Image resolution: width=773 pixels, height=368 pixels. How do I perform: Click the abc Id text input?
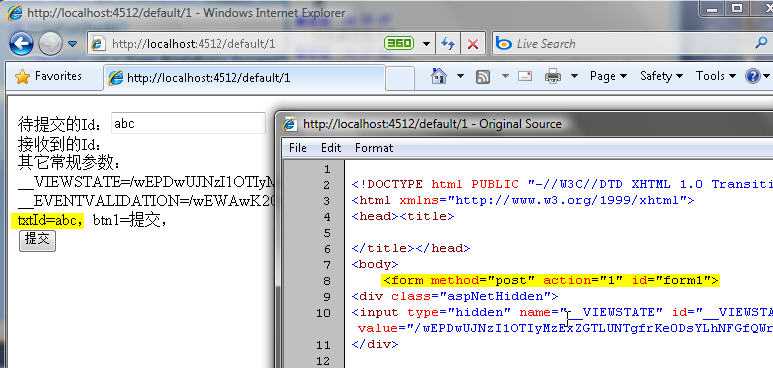189,123
